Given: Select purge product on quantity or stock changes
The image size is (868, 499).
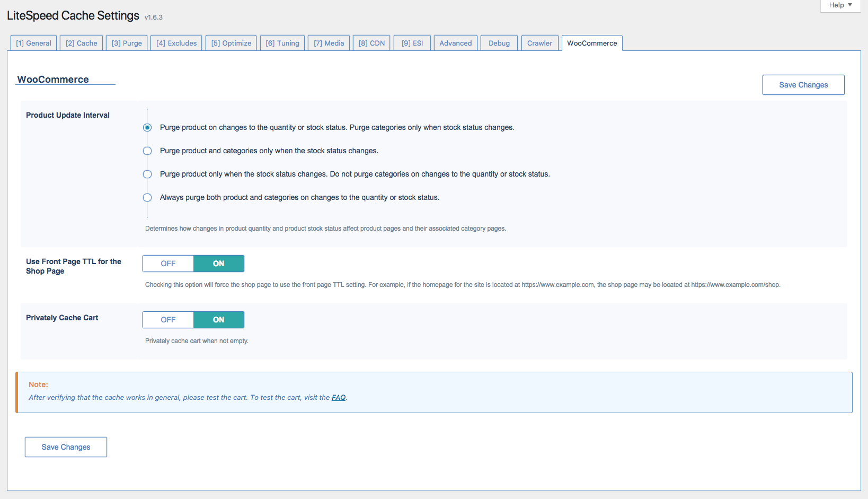Looking at the screenshot, I should (147, 128).
